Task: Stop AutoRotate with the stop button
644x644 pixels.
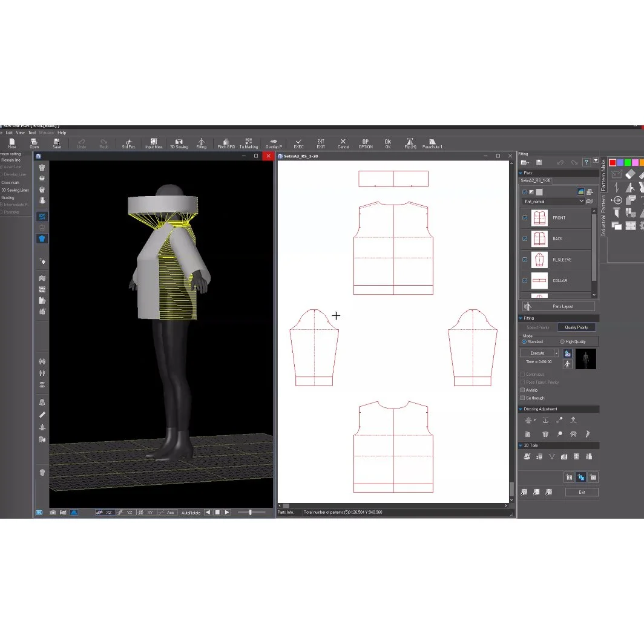Action: click(x=218, y=512)
